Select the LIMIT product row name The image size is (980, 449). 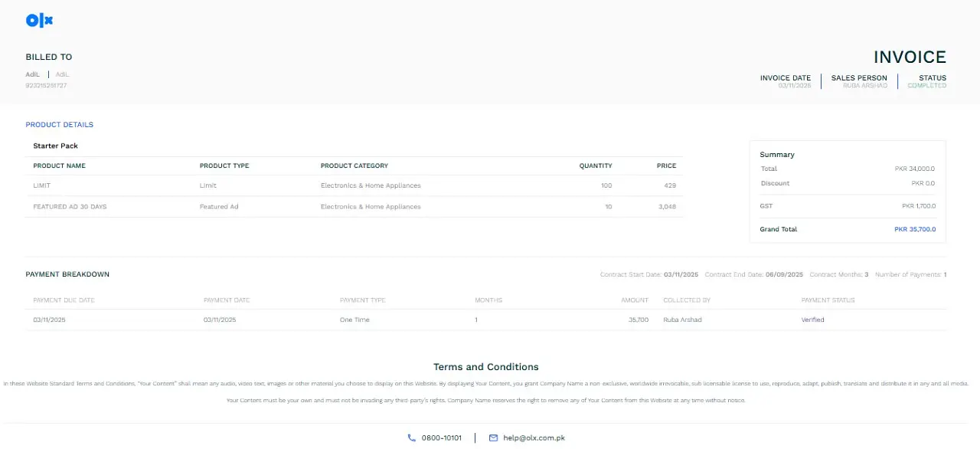click(x=41, y=185)
